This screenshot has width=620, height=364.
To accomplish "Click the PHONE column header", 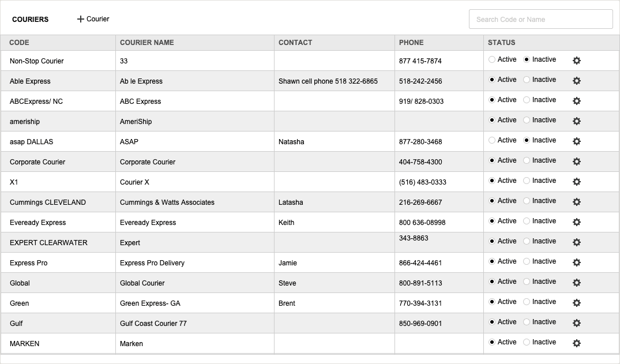I will click(411, 43).
